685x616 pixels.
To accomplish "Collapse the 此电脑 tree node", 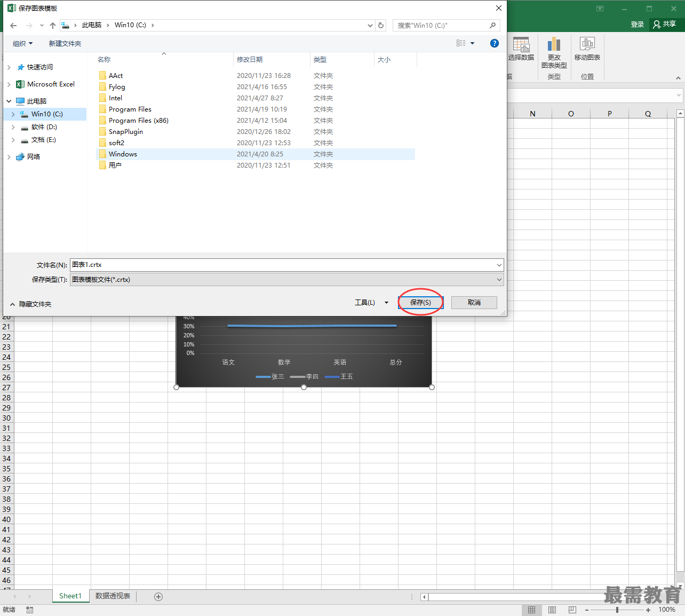I will click(x=9, y=101).
